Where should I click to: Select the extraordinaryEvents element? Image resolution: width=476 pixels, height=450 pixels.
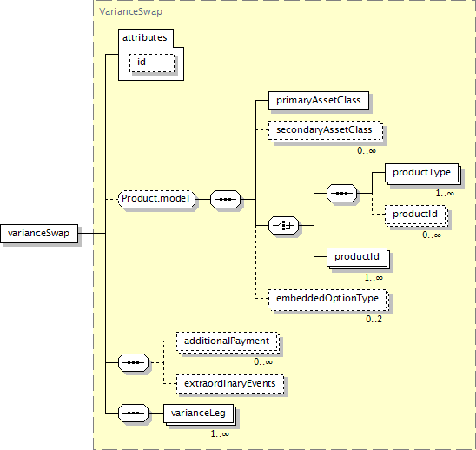click(230, 384)
